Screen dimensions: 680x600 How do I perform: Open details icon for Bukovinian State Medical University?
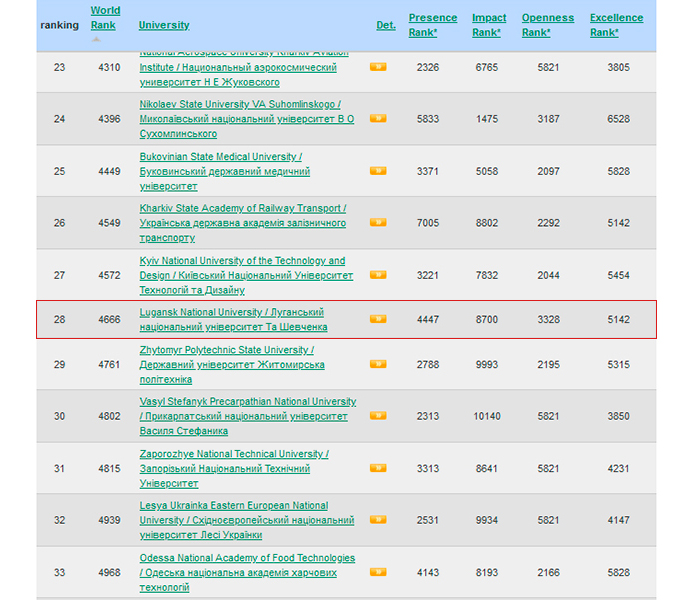pyautogui.click(x=378, y=171)
